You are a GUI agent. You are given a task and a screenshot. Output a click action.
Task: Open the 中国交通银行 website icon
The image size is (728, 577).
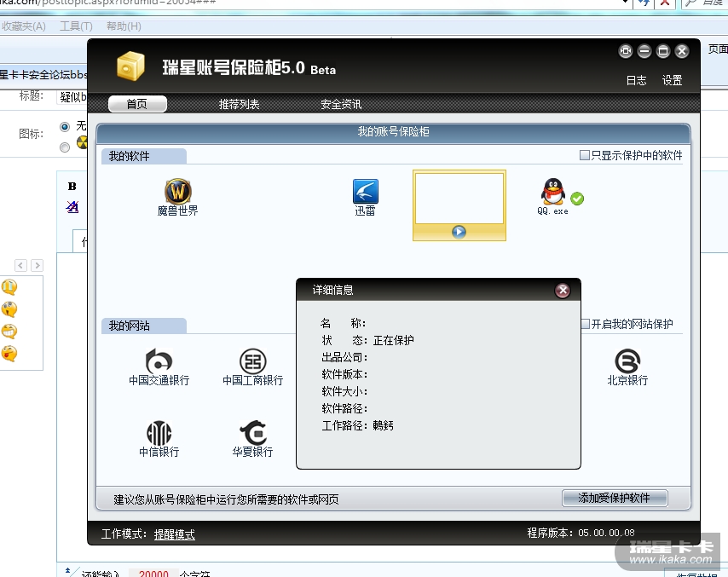(x=159, y=367)
